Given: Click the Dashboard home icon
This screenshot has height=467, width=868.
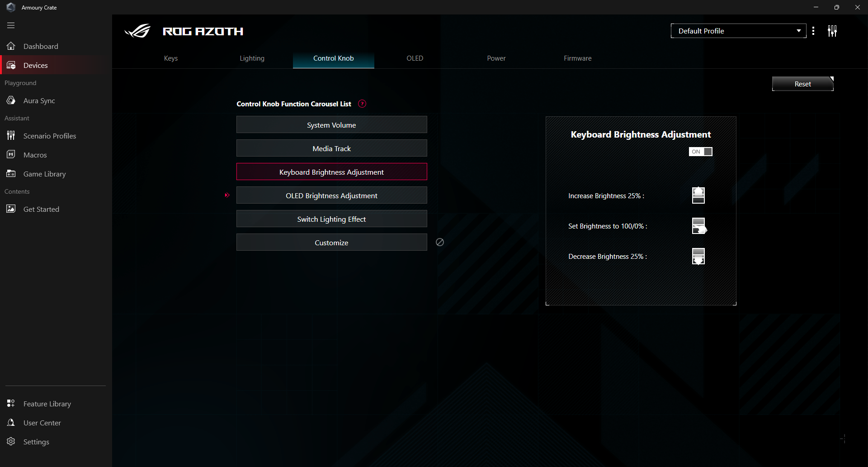Looking at the screenshot, I should [x=11, y=46].
